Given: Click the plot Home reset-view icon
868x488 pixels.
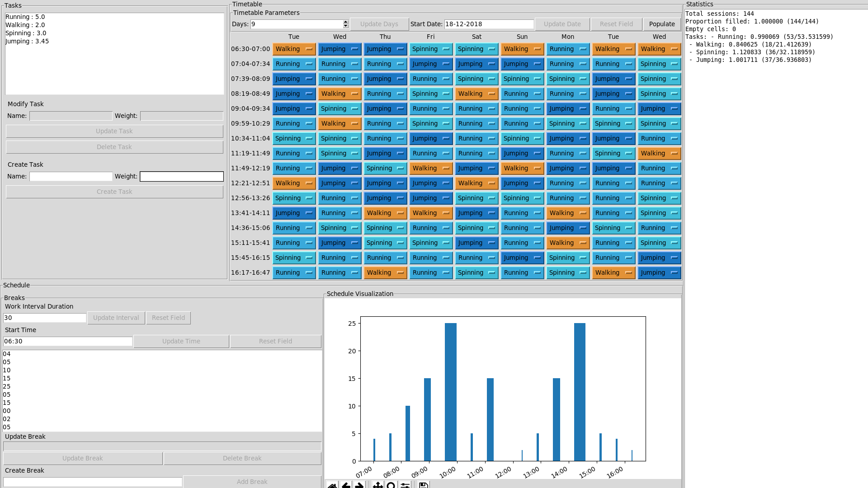Looking at the screenshot, I should [x=332, y=486].
